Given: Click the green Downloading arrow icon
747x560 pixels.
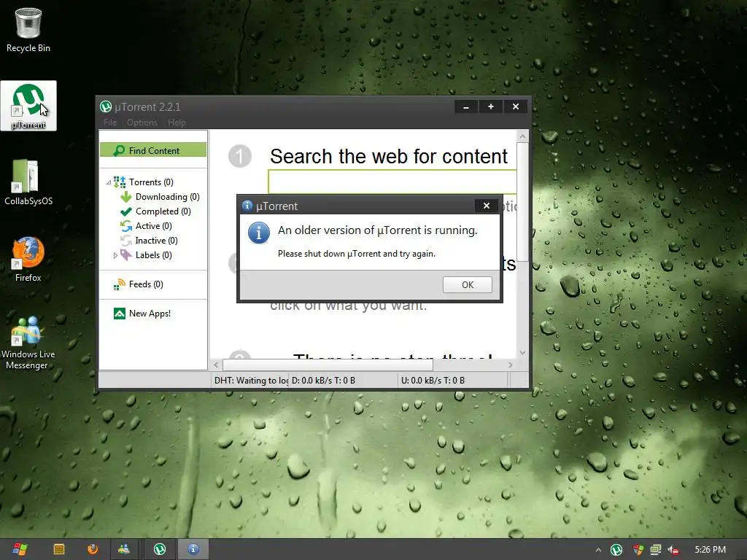Looking at the screenshot, I should click(x=125, y=197).
